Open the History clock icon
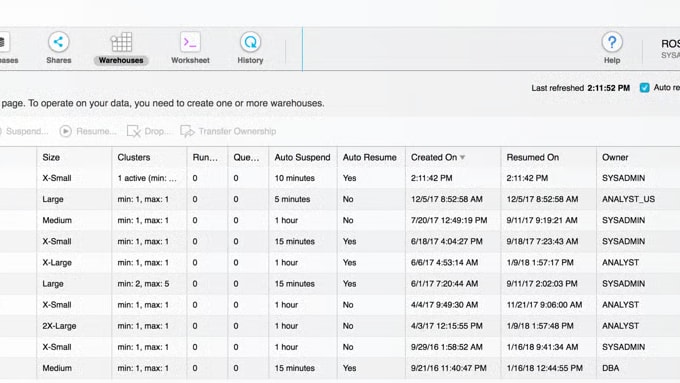Image resolution: width=680 pixels, height=383 pixels. point(250,42)
